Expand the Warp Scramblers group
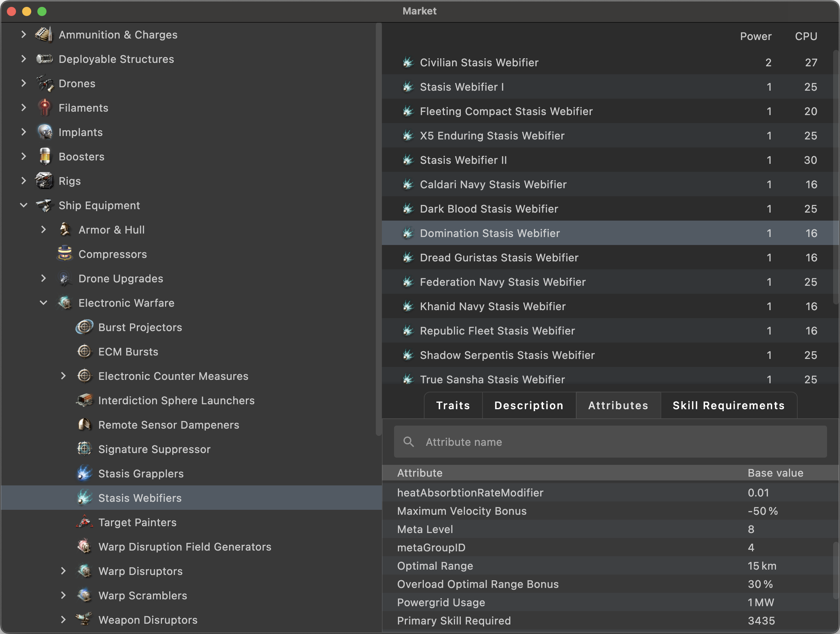 tap(63, 596)
